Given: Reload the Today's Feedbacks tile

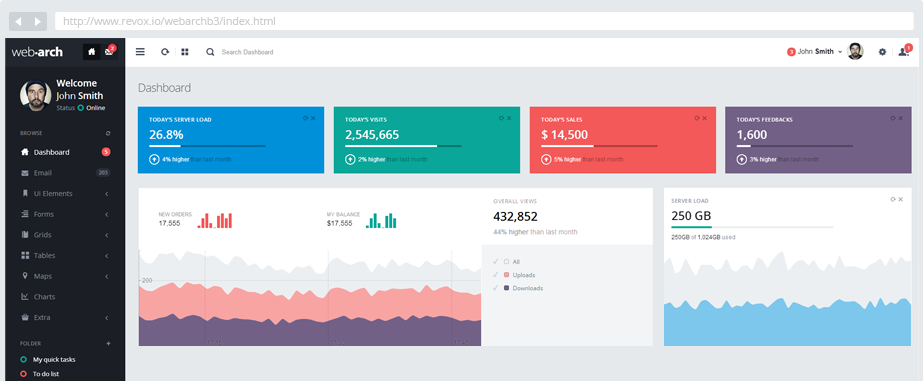Looking at the screenshot, I should [893, 118].
